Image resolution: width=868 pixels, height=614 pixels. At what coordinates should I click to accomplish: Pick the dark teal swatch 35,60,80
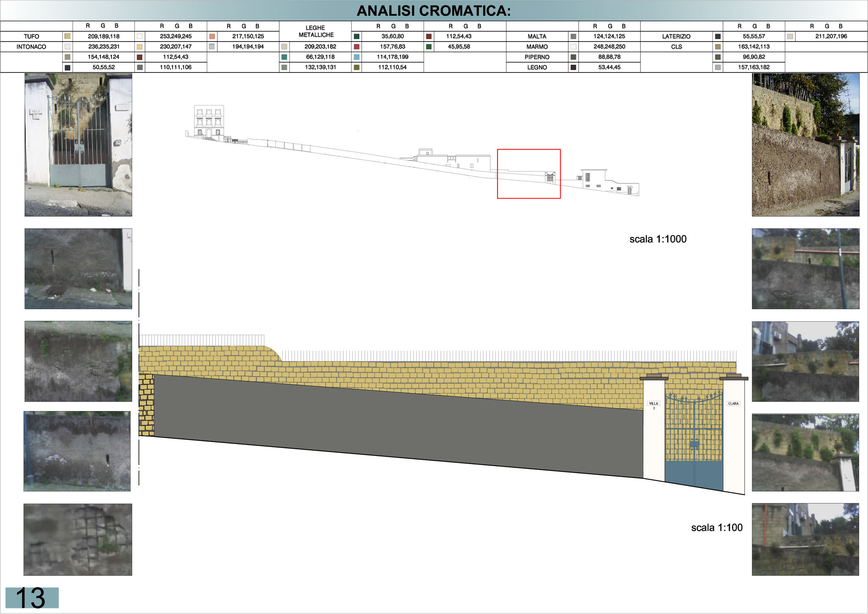(x=356, y=36)
